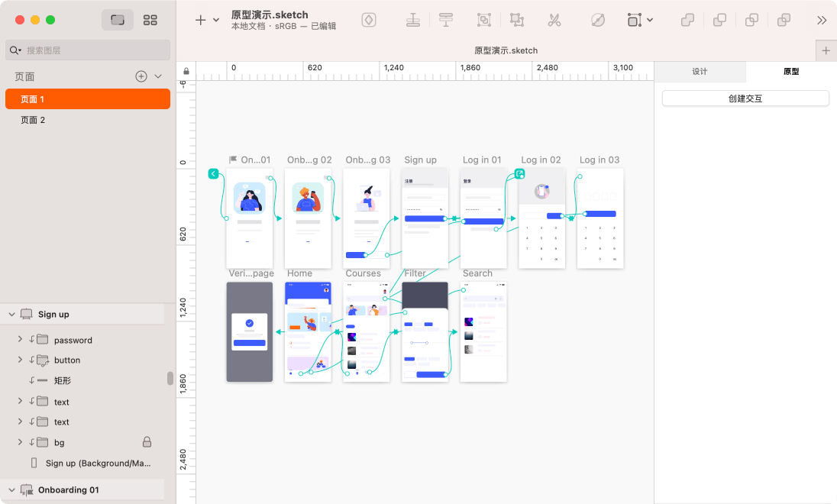Add a new document tab with plus
The image size is (837, 504).
[826, 50]
